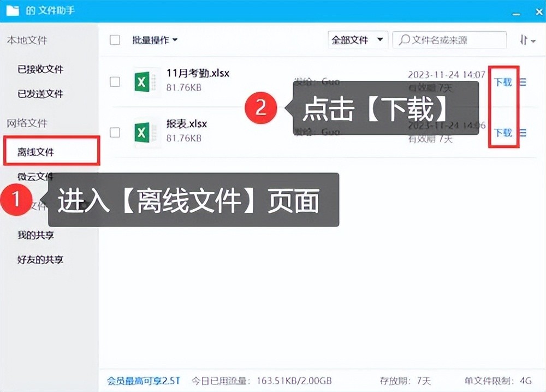Click the magnifier icon in the search box
Image resolution: width=546 pixels, height=392 pixels.
[404, 40]
